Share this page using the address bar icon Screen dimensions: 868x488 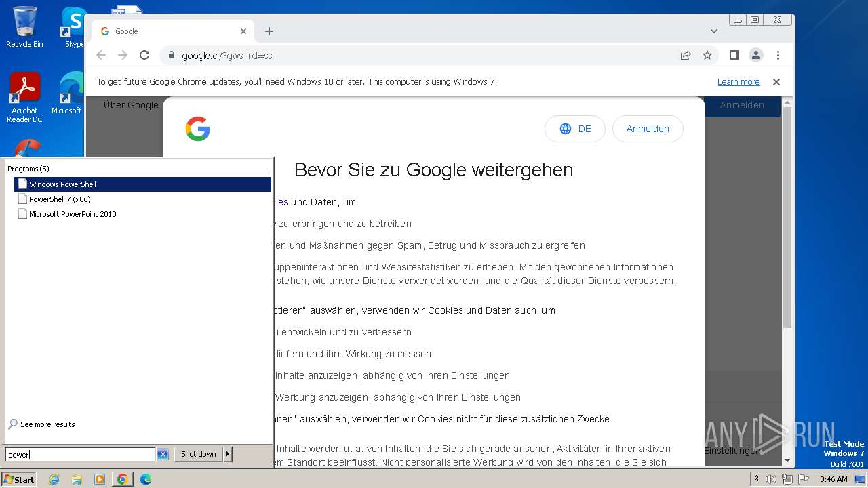686,55
